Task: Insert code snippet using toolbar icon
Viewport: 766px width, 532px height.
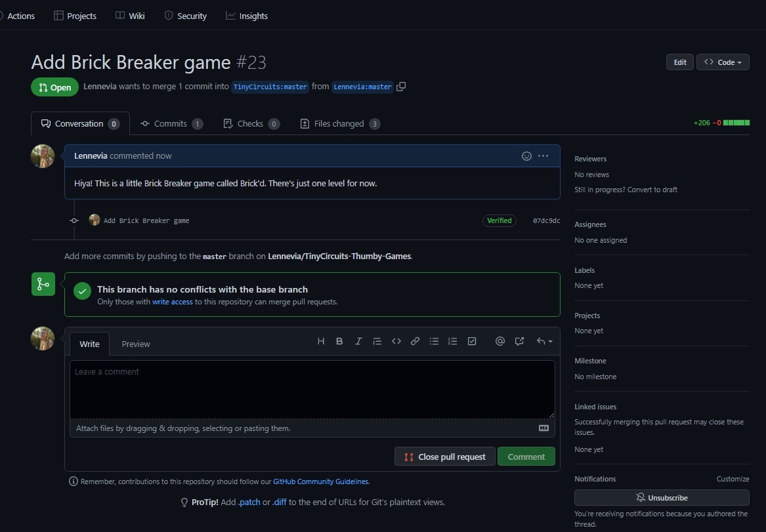Action: point(396,341)
